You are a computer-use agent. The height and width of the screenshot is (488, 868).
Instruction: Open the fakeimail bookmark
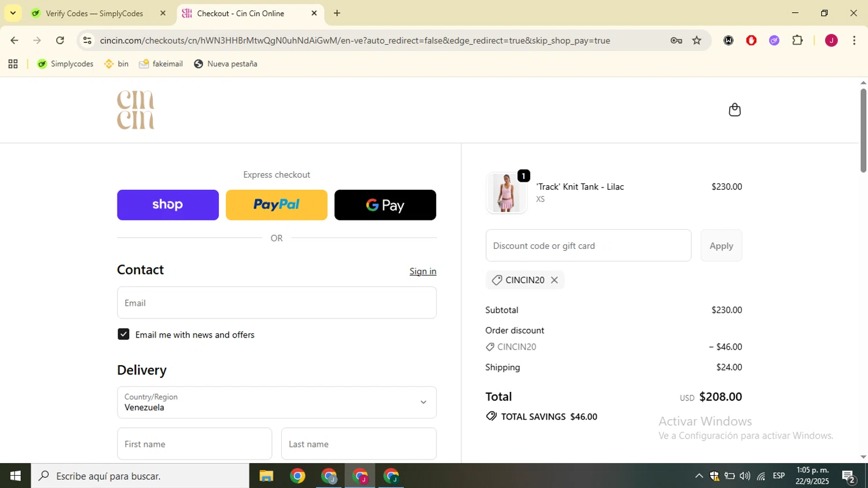161,64
